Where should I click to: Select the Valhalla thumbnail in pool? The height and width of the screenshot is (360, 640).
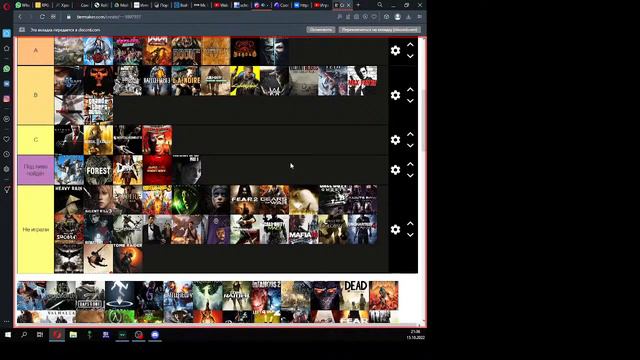point(60,317)
